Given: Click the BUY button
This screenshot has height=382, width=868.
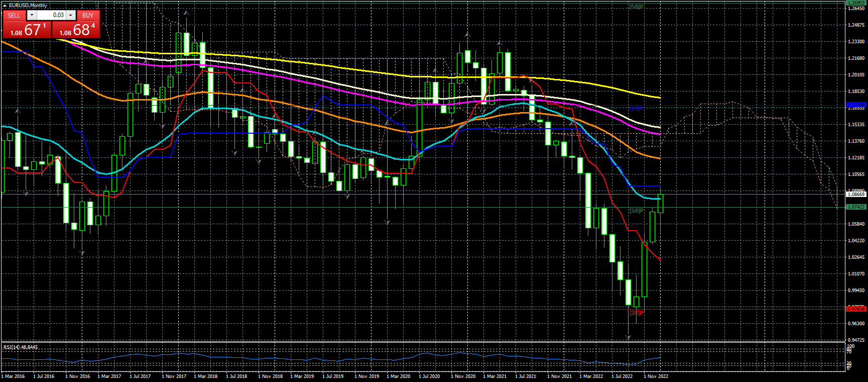Looking at the screenshot, I should tap(88, 15).
